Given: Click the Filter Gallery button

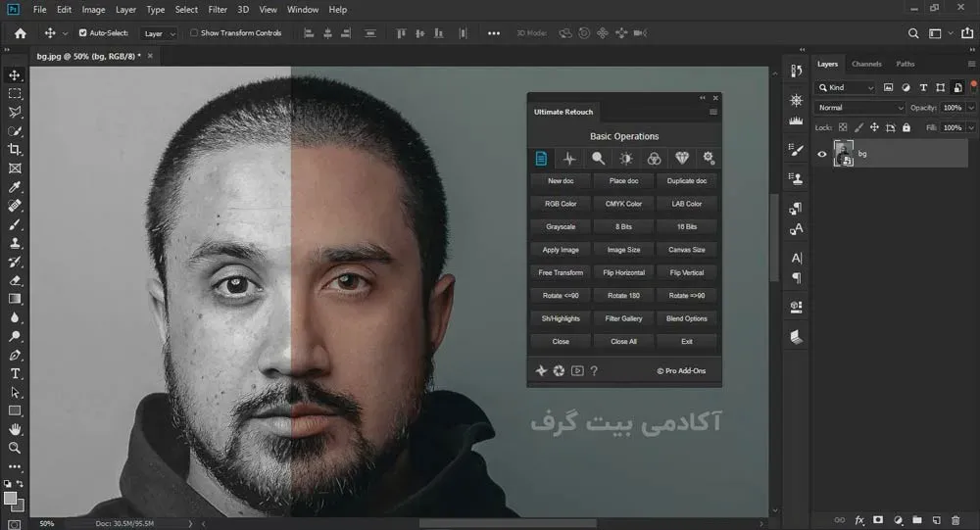Looking at the screenshot, I should click(x=623, y=318).
